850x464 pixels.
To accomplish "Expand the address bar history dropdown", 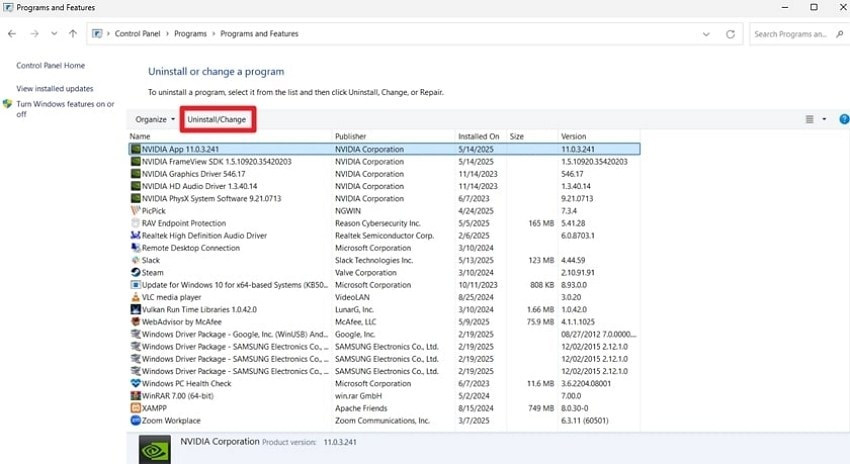I will 706,34.
